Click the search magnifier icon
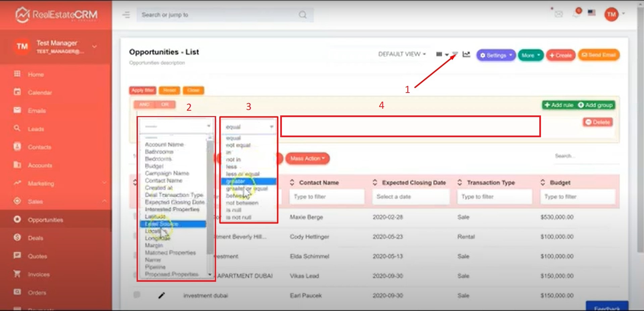This screenshot has width=644, height=311. tap(303, 15)
